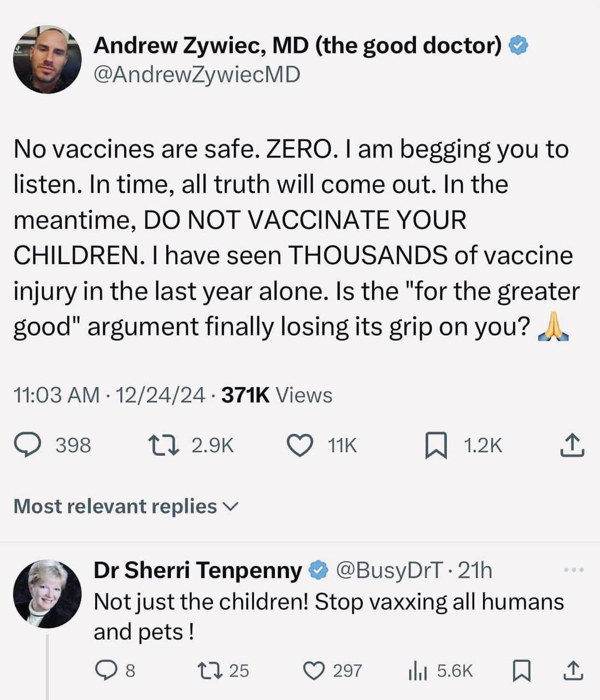Bookmark the main post with 1.2K bookmarks

tap(436, 445)
